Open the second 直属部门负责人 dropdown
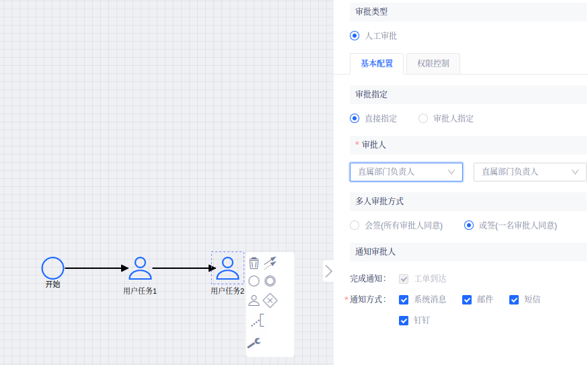This screenshot has width=588, height=365. point(529,172)
